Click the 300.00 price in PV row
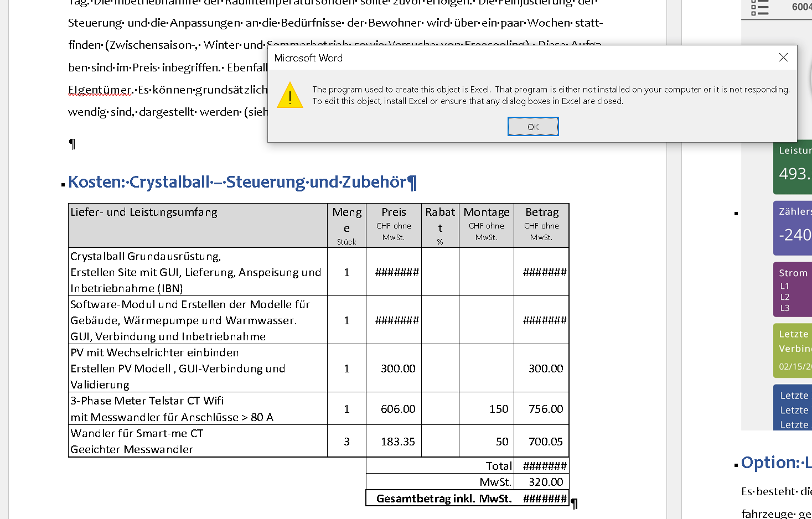Screen dimensions: 812x519 (398, 369)
